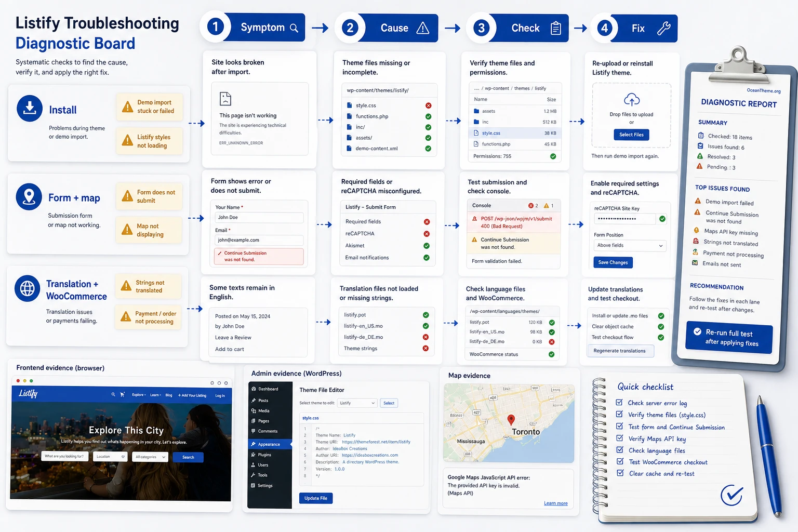Image resolution: width=798 pixels, height=532 pixels.
Task: Click the What are you looking for field
Action: coord(65,456)
